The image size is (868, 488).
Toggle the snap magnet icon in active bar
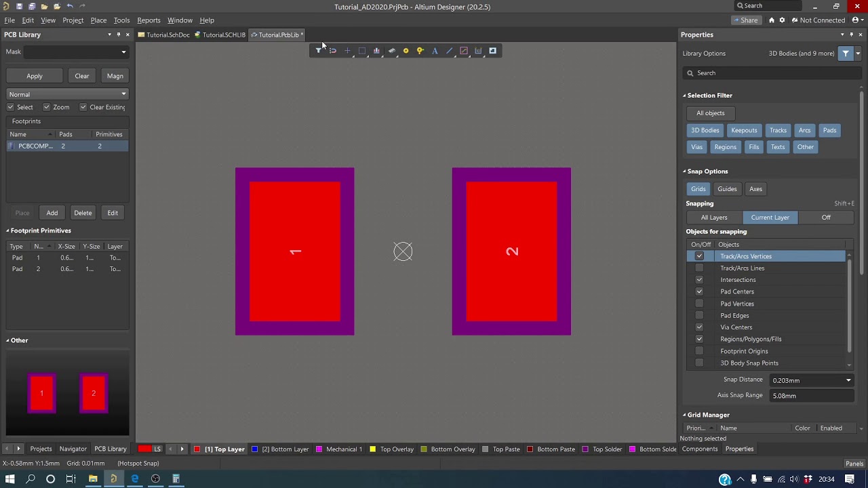[333, 51]
